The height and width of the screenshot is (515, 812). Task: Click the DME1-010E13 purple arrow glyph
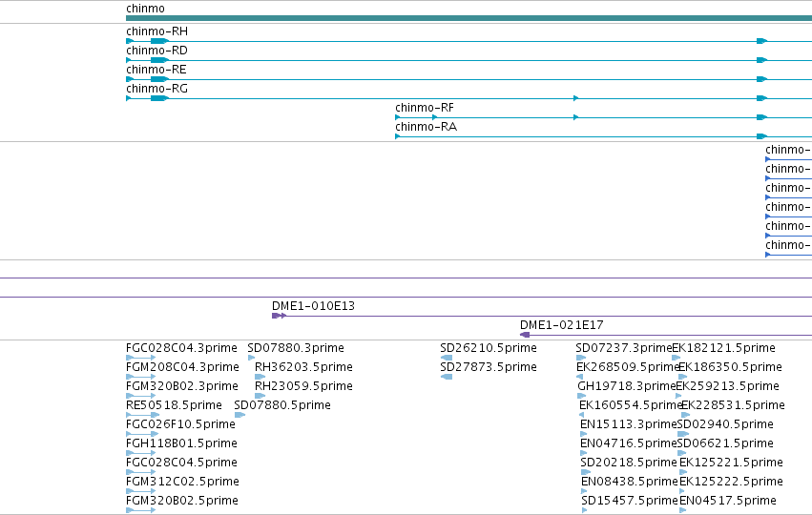click(280, 316)
